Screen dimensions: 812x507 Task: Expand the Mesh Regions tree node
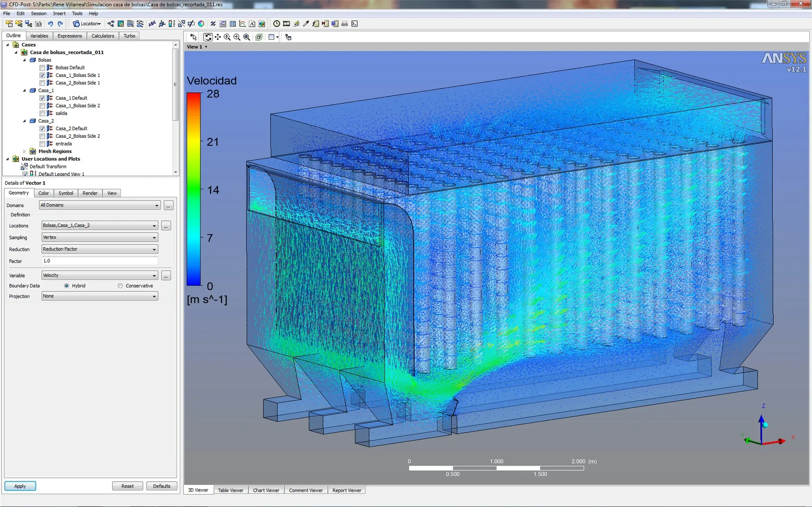pos(24,151)
